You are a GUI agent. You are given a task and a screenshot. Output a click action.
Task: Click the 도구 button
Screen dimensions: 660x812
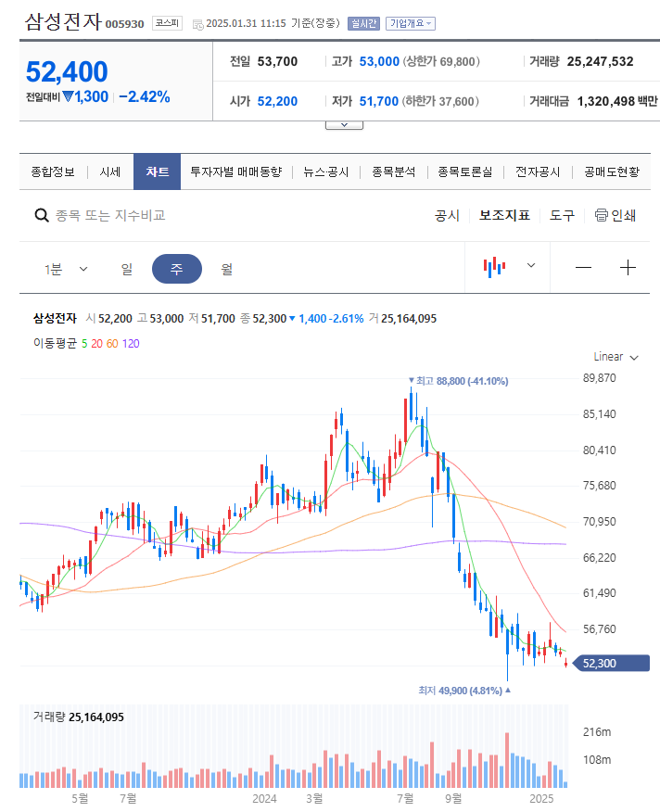(x=562, y=215)
